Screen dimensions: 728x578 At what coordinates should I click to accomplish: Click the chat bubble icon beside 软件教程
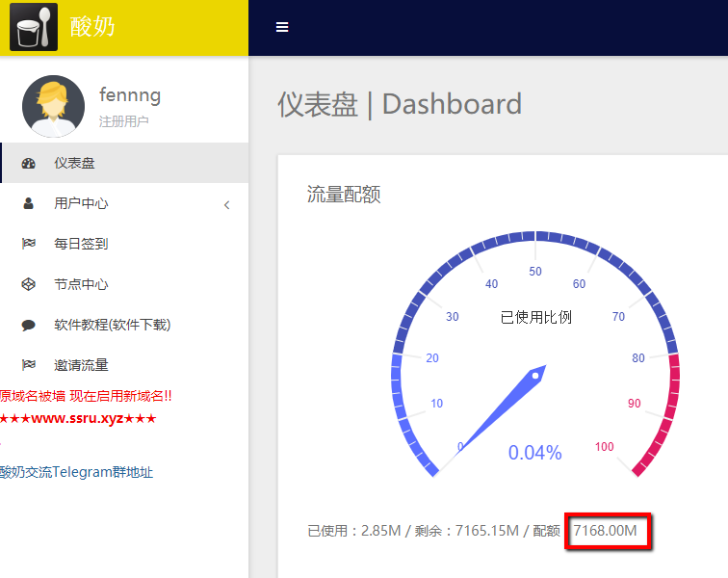tap(28, 326)
